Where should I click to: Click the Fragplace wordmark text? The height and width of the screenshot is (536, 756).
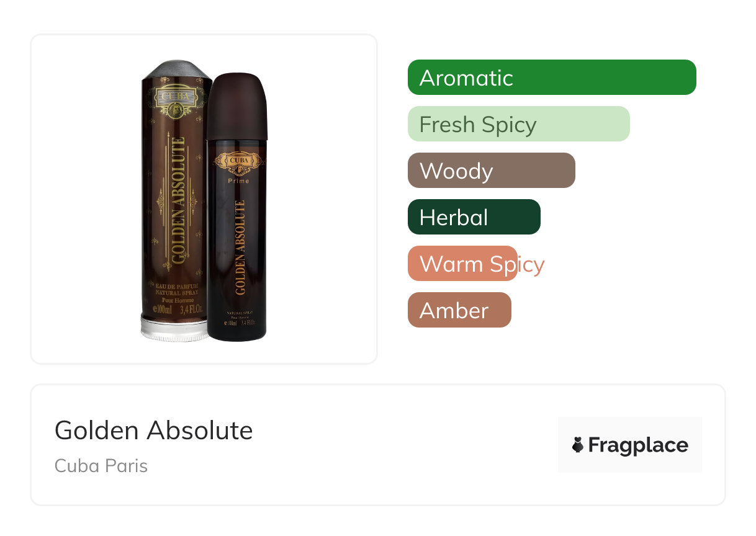[x=638, y=445]
